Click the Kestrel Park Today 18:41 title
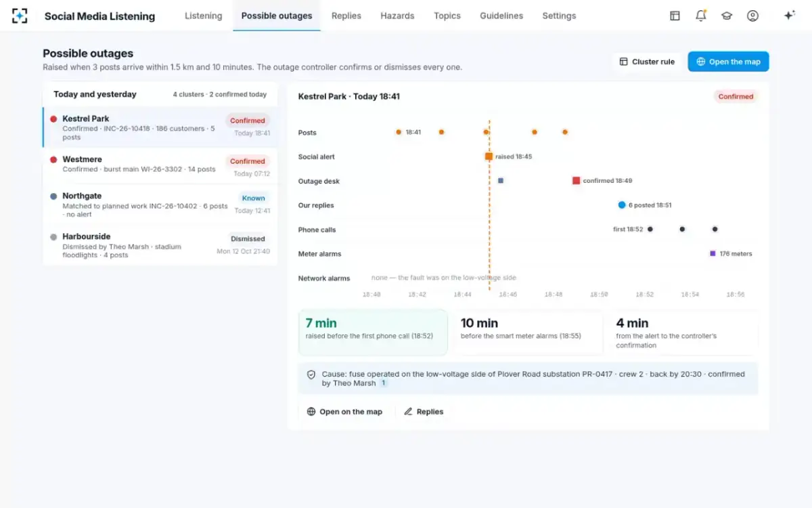The height and width of the screenshot is (508, 812). [x=349, y=97]
